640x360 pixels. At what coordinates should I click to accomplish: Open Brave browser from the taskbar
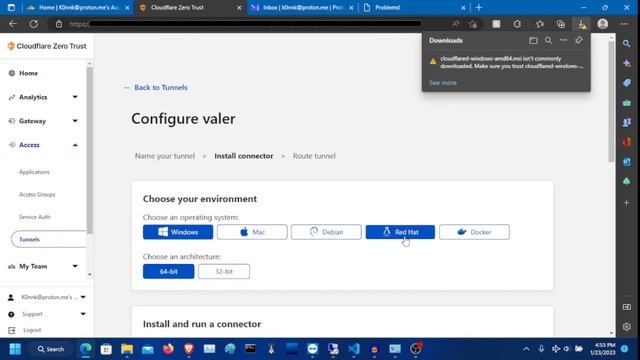(189, 349)
